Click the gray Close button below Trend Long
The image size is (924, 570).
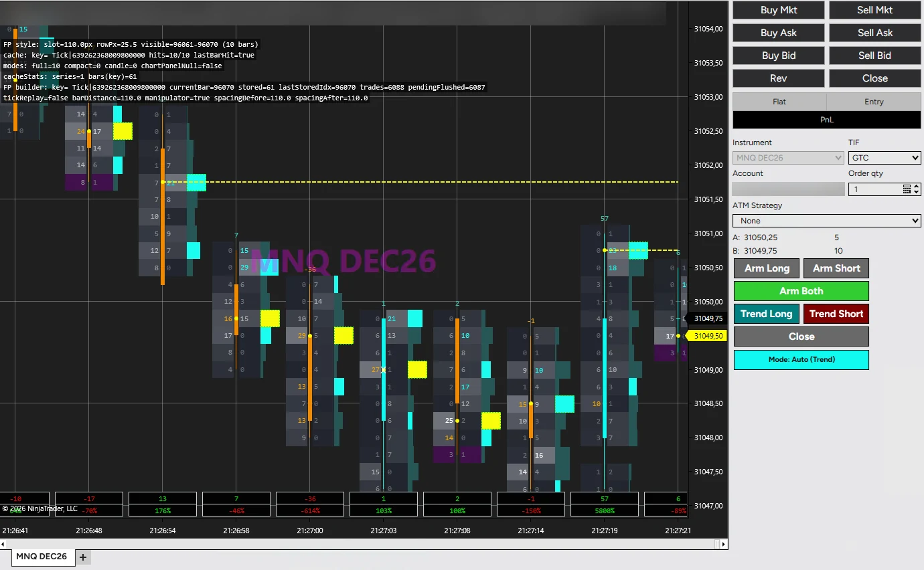(801, 337)
